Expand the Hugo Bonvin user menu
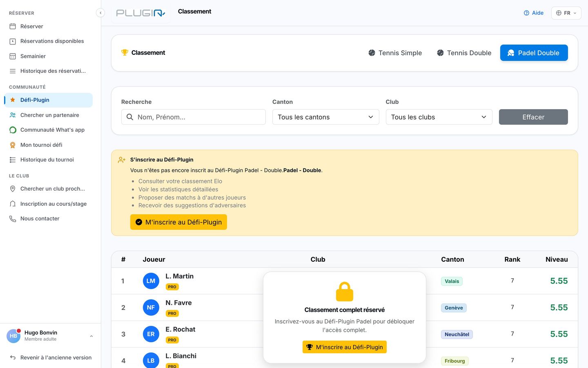 (50, 336)
